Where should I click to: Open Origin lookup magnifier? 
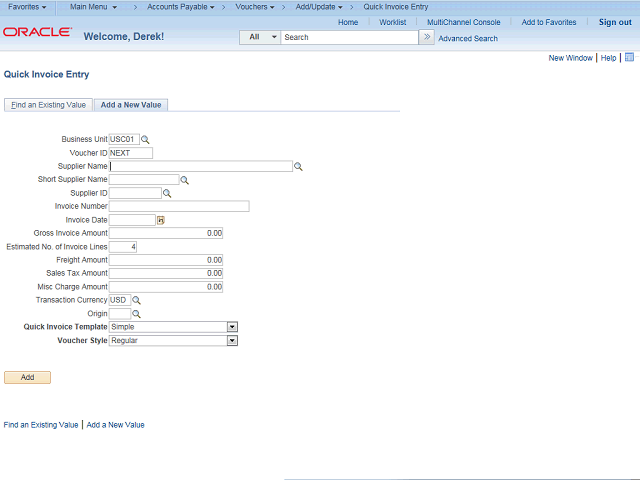[x=136, y=314]
